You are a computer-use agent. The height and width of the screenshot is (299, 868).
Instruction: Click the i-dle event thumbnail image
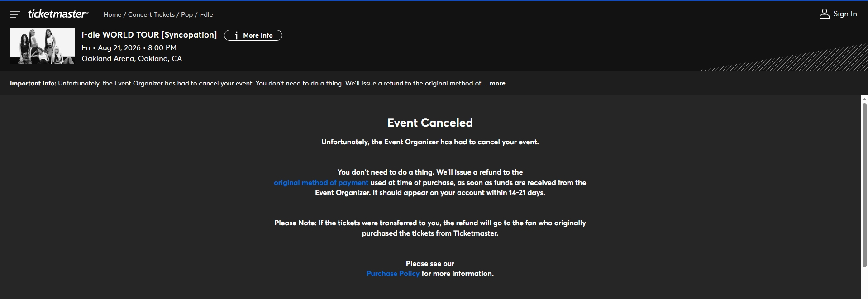click(42, 46)
